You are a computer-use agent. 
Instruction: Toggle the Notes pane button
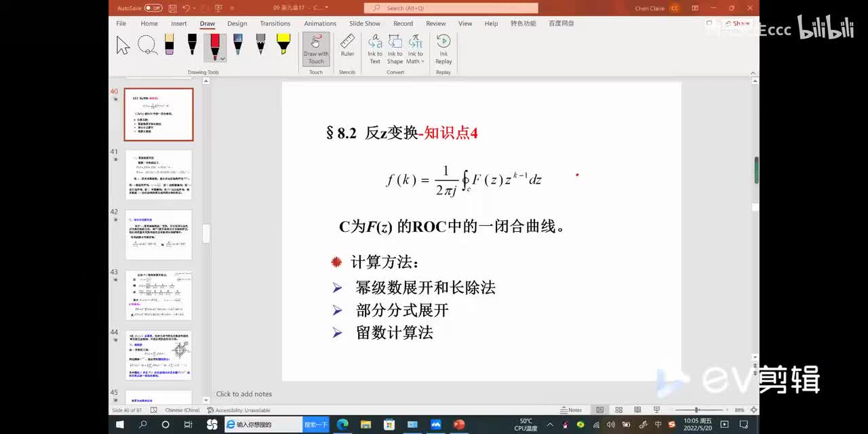571,410
